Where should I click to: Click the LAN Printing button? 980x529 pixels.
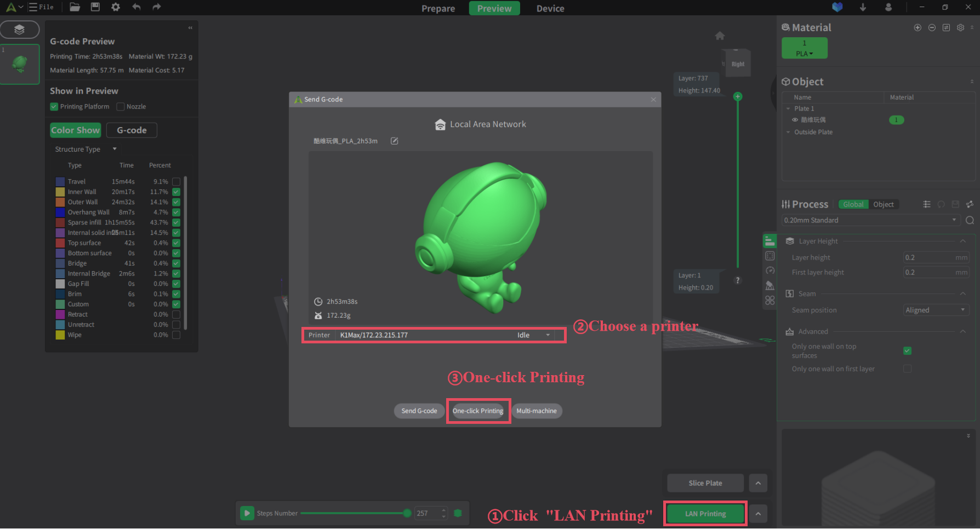[x=705, y=514]
